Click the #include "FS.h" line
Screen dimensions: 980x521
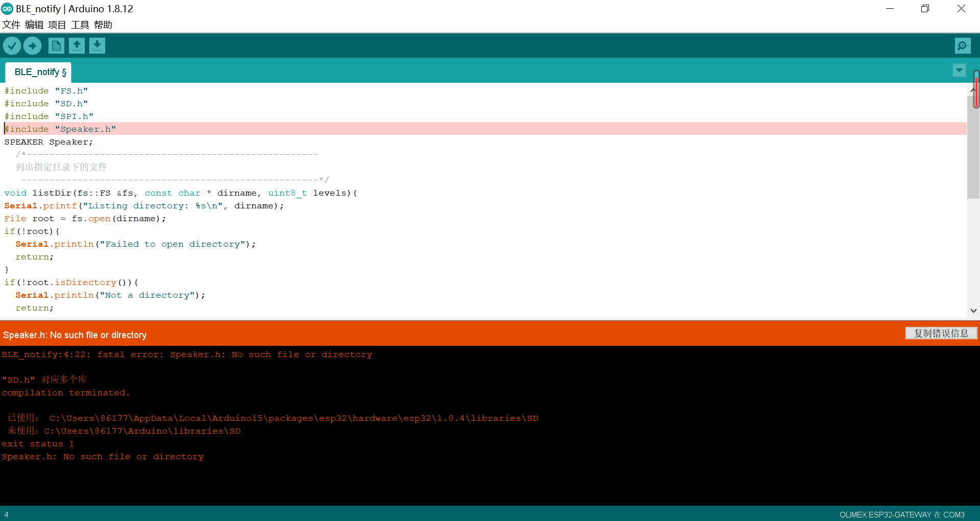click(46, 91)
